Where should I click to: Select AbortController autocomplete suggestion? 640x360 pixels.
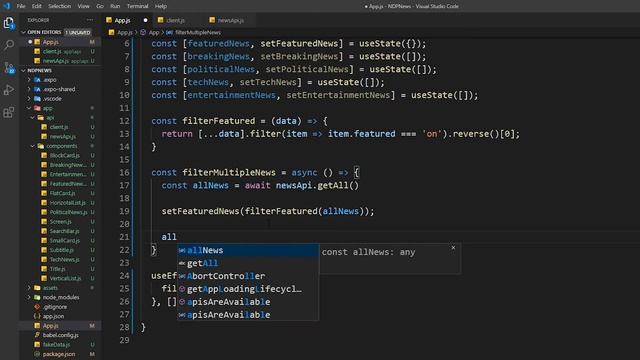[x=248, y=276]
